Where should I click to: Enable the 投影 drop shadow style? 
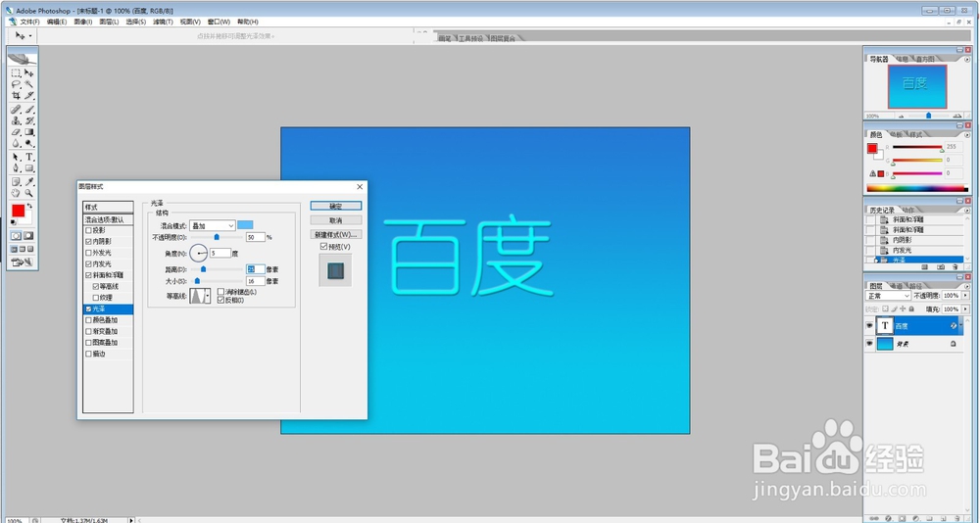pos(88,230)
